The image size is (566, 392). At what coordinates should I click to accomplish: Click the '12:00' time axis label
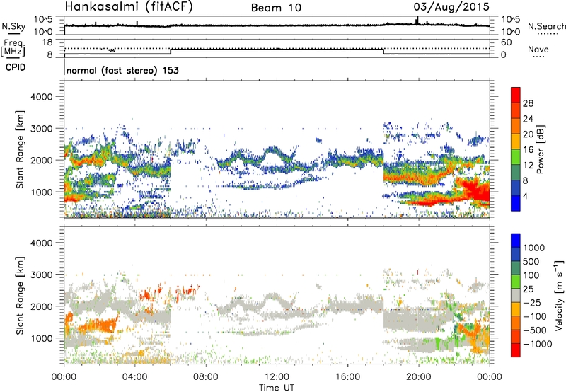[277, 377]
